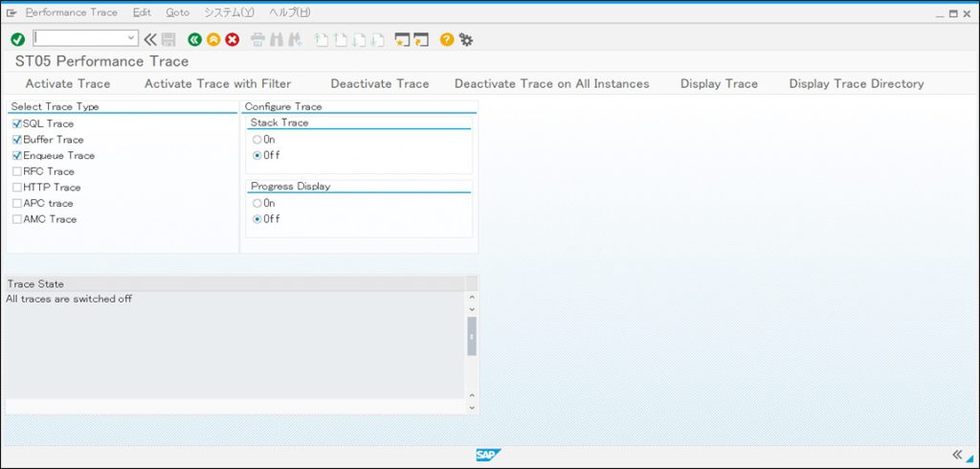Uncheck the SQL Trace checkbox
The image size is (980, 469).
click(17, 123)
